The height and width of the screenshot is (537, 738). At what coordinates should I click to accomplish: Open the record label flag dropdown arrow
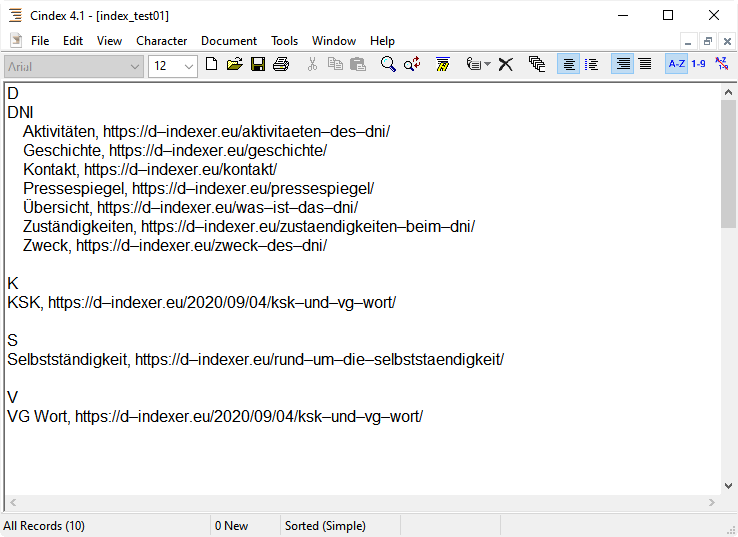click(487, 66)
